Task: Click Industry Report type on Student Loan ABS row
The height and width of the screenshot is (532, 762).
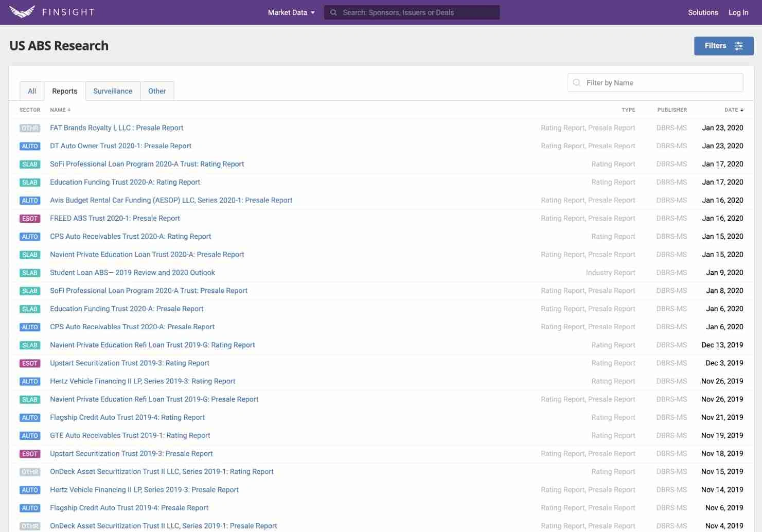Action: pyautogui.click(x=610, y=273)
